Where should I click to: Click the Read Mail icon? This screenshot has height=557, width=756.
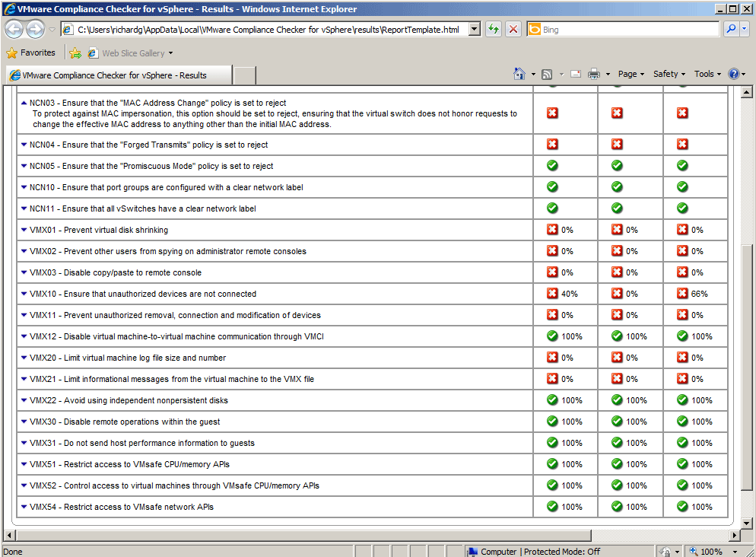point(576,74)
